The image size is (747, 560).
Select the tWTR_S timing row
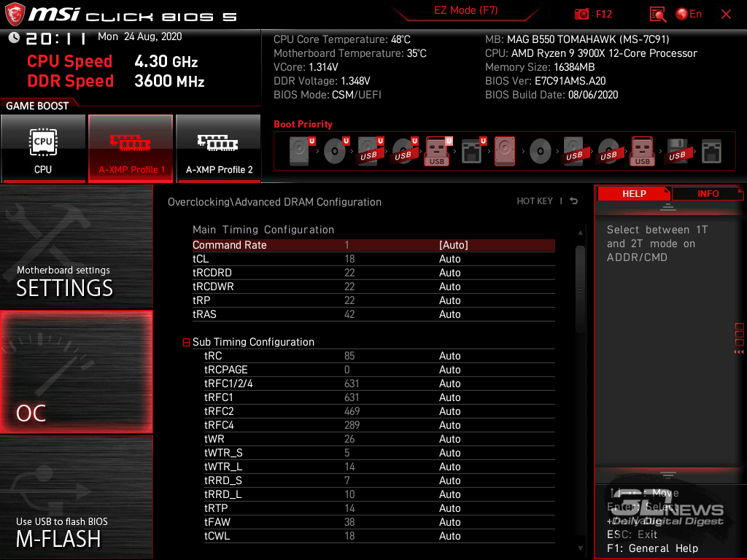pos(379,452)
